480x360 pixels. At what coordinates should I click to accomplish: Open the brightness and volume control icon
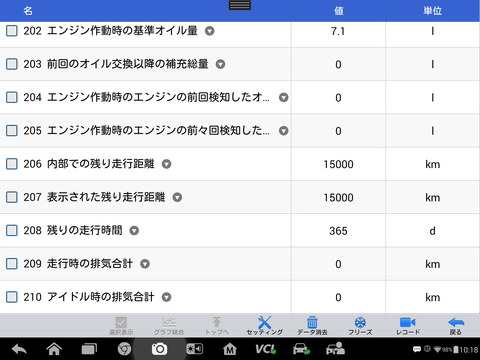(195, 349)
